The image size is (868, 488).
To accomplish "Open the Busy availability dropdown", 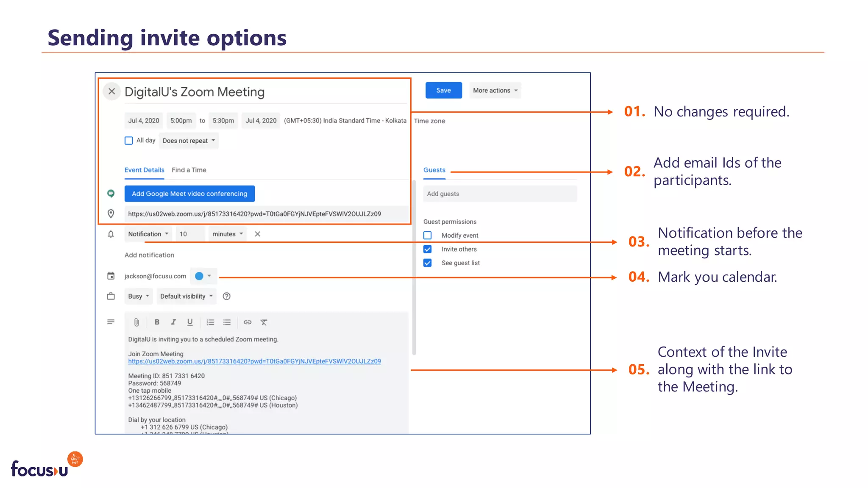I will click(x=138, y=296).
